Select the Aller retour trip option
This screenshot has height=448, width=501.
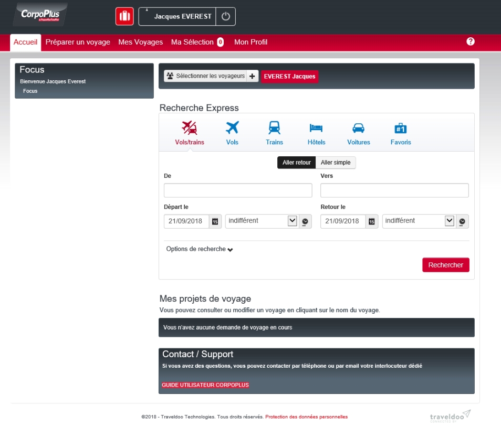pyautogui.click(x=296, y=163)
